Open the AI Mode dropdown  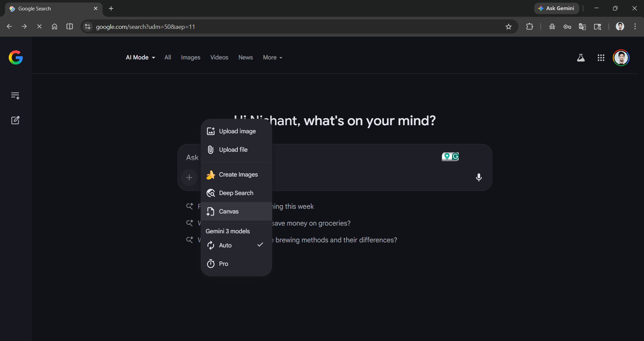pos(140,57)
